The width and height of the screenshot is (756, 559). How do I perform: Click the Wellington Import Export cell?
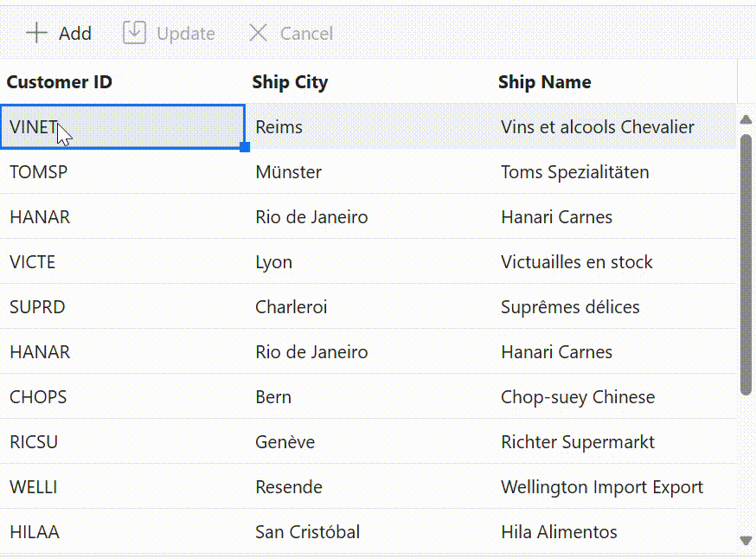[x=601, y=487]
